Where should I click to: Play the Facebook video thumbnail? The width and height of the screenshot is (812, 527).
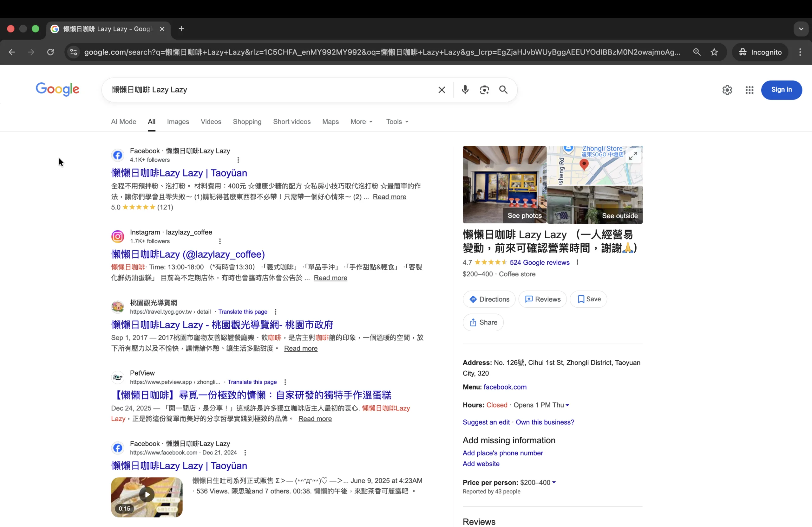147,495
